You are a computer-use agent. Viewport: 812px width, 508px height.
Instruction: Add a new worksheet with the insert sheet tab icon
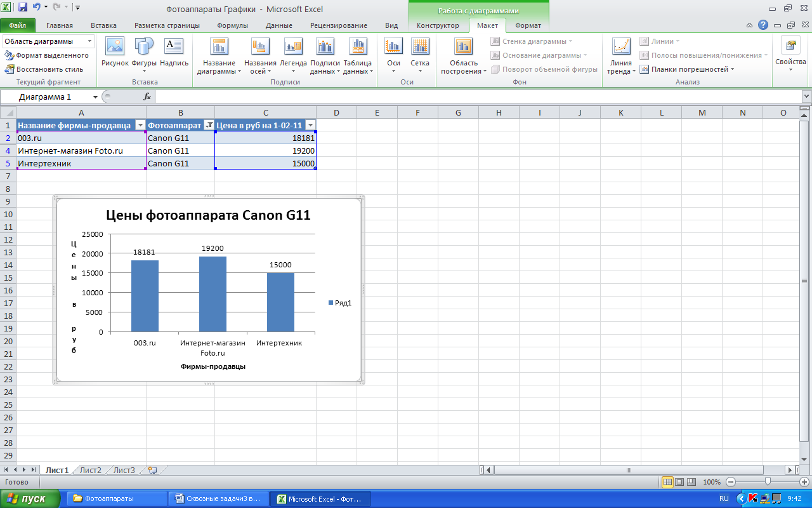point(152,471)
